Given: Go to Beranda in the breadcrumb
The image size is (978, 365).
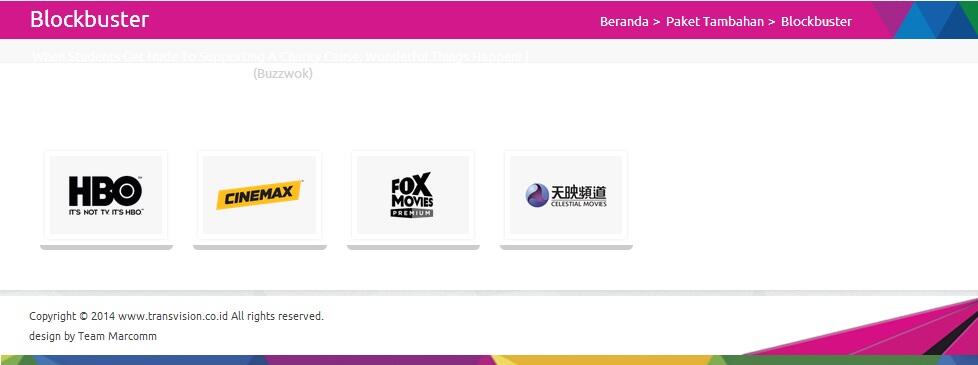Looking at the screenshot, I should 624,21.
